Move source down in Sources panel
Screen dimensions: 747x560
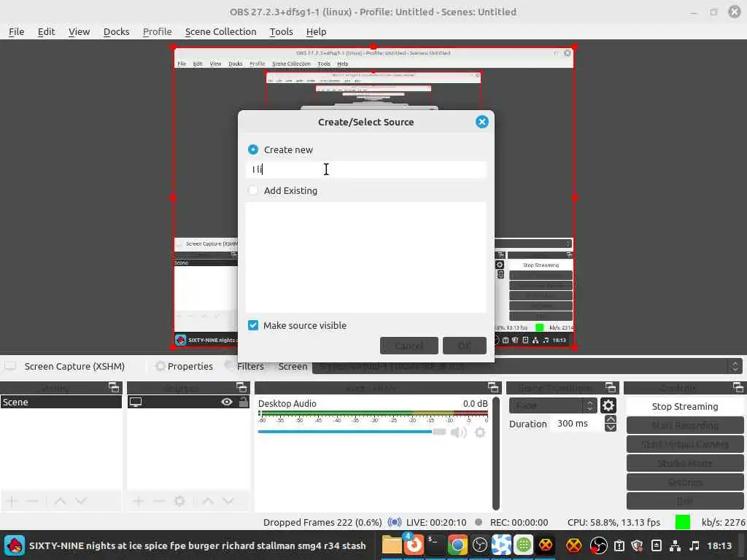[x=228, y=501]
